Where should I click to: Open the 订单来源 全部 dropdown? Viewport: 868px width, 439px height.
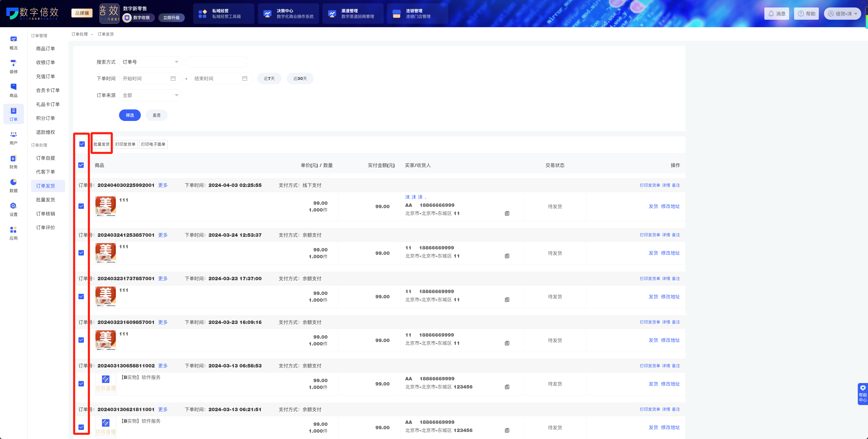[x=150, y=95]
